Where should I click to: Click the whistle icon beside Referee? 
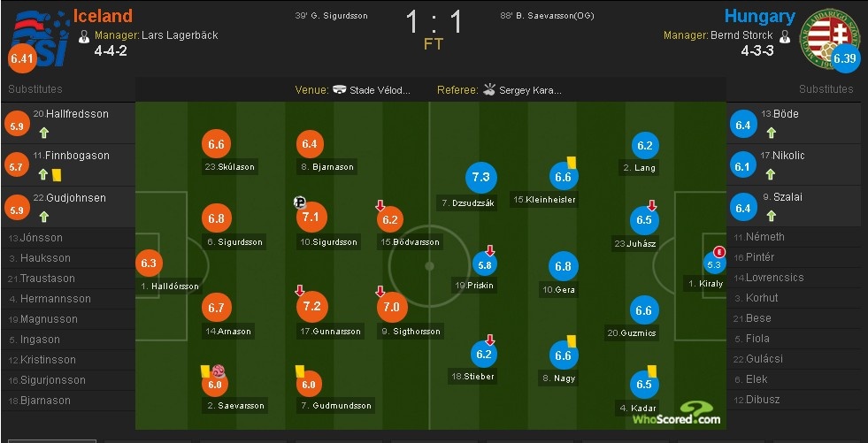[x=489, y=89]
